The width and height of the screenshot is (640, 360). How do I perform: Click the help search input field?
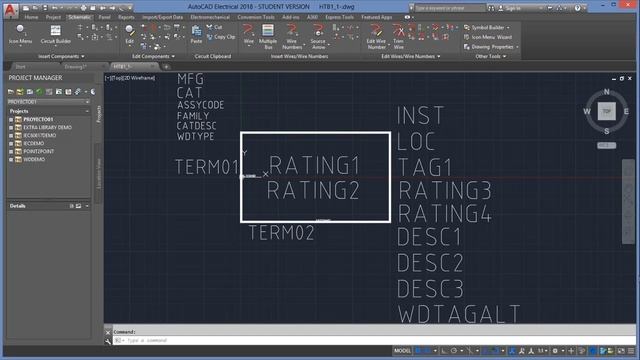pos(449,8)
